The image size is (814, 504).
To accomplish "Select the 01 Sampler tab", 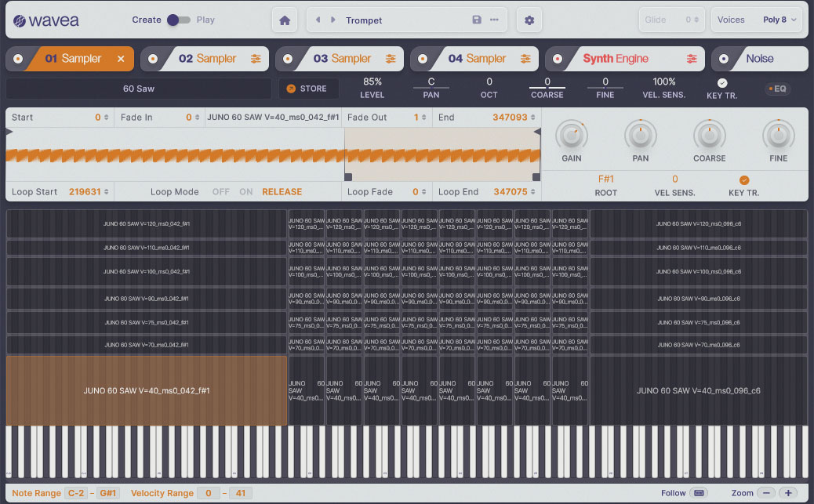I will [73, 59].
